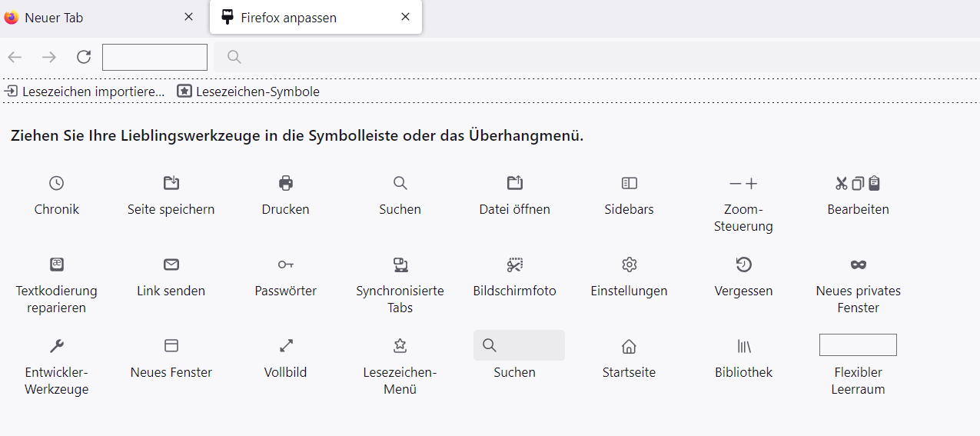Click the Drucken printer icon
Viewport: 980px width, 436px height.
[286, 183]
